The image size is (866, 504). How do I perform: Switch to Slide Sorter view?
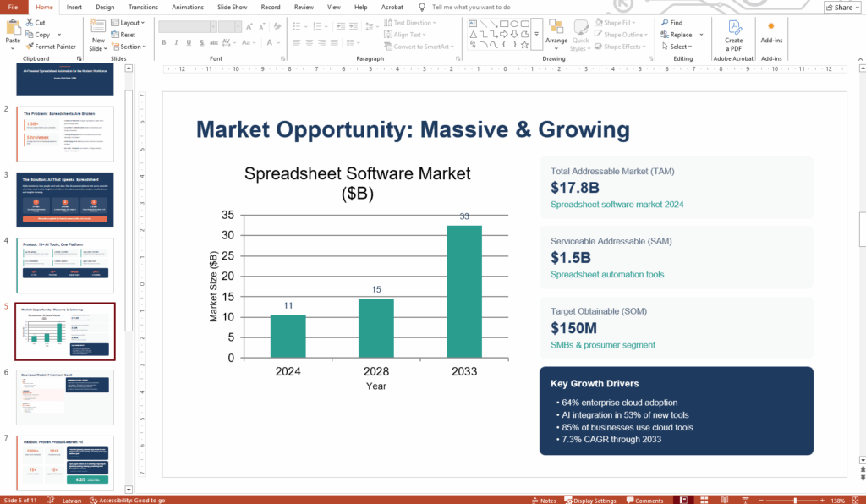coord(704,499)
